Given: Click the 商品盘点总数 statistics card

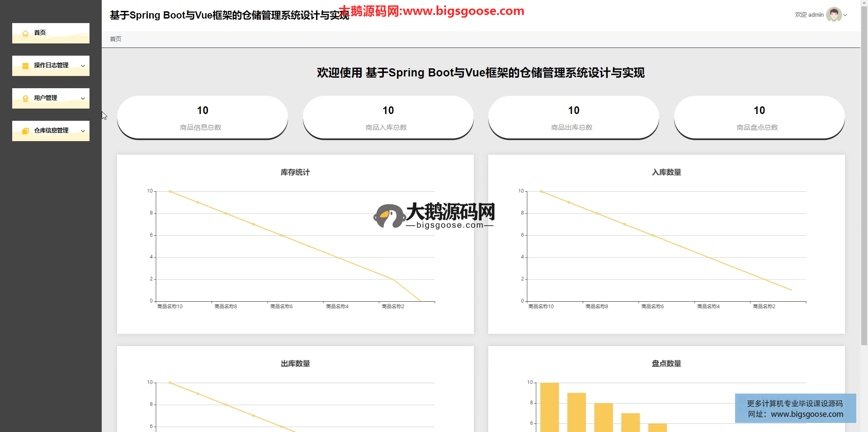Looking at the screenshot, I should tap(759, 117).
